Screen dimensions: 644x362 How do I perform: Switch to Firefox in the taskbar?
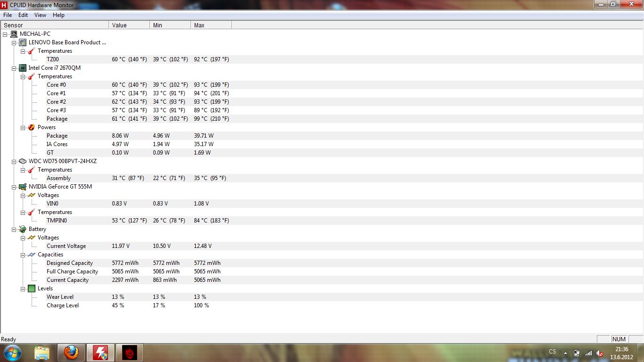coord(71,353)
